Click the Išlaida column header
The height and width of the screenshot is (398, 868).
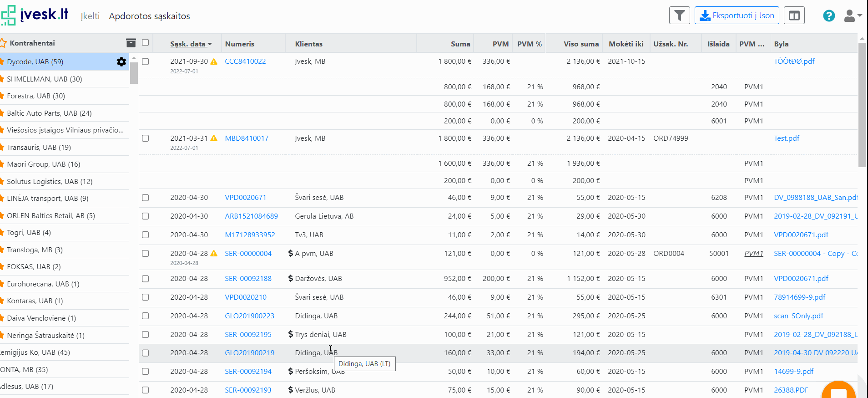point(718,44)
